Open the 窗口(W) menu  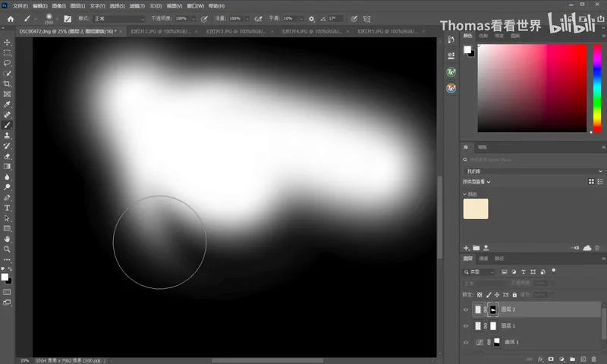[x=196, y=6]
